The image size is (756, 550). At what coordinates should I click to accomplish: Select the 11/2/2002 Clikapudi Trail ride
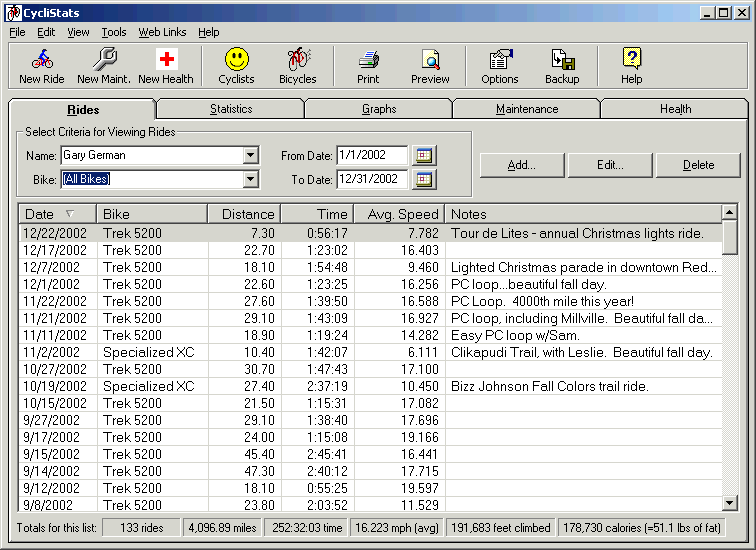(370, 352)
